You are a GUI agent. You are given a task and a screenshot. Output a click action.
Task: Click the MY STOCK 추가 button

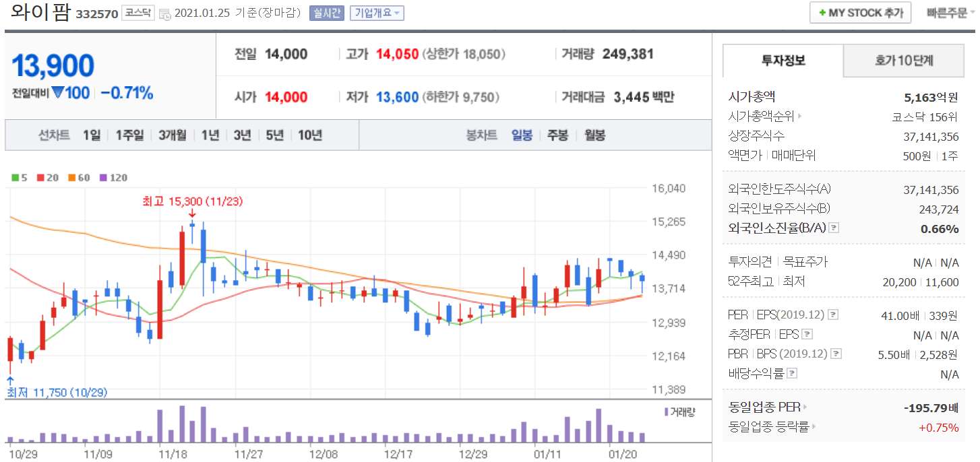pos(860,13)
